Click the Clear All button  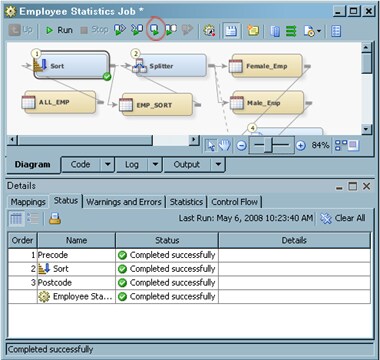pyautogui.click(x=343, y=218)
